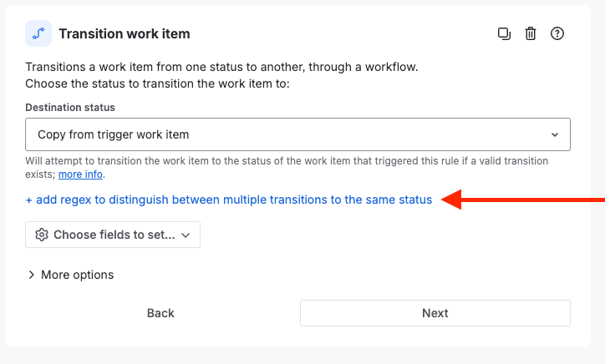The width and height of the screenshot is (605, 364).
Task: Expand the More options section
Action: (x=77, y=275)
